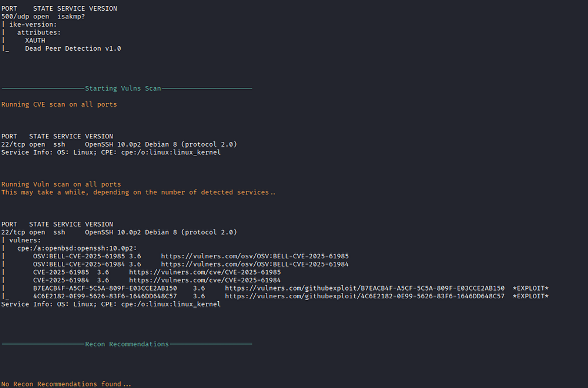Click the "Recon Recommendations" heading
Image resolution: width=588 pixels, height=388 pixels.
pos(127,344)
